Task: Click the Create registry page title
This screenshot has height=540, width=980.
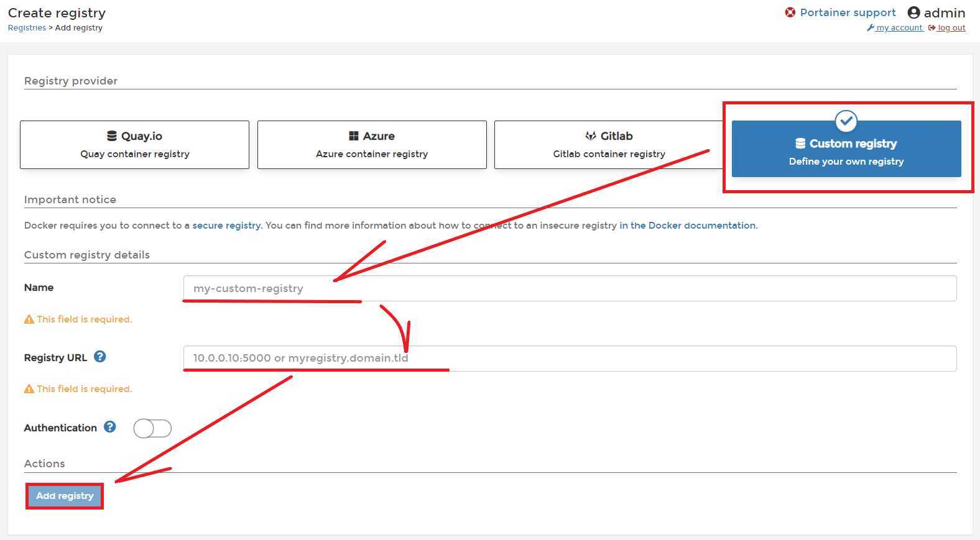Action: pyautogui.click(x=57, y=12)
